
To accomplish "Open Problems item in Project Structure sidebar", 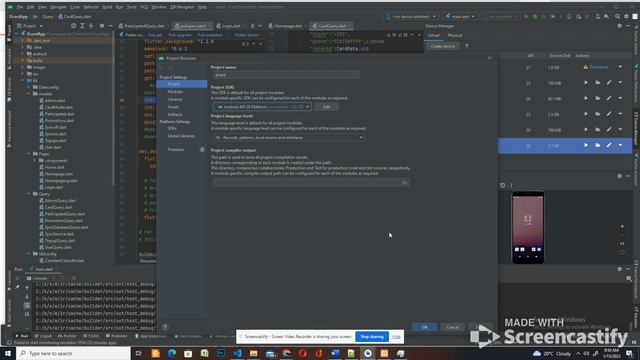I will click(176, 150).
